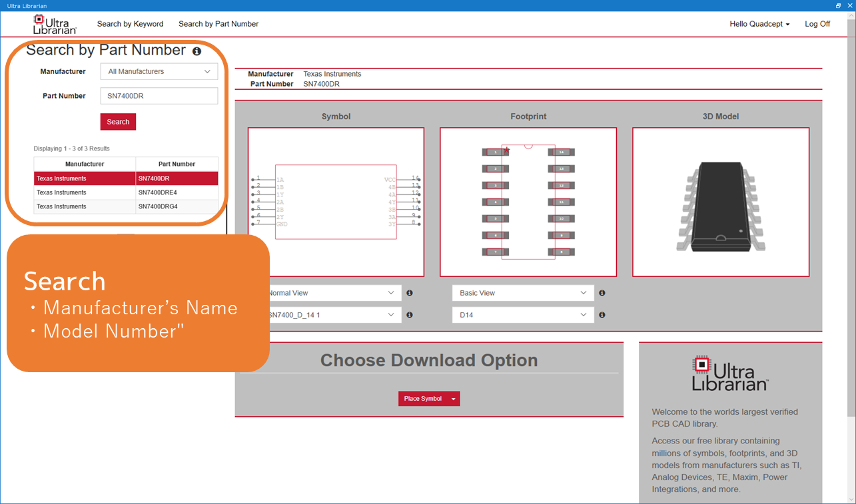The height and width of the screenshot is (504, 856).
Task: Click the Place Symbol button
Action: [x=422, y=399]
